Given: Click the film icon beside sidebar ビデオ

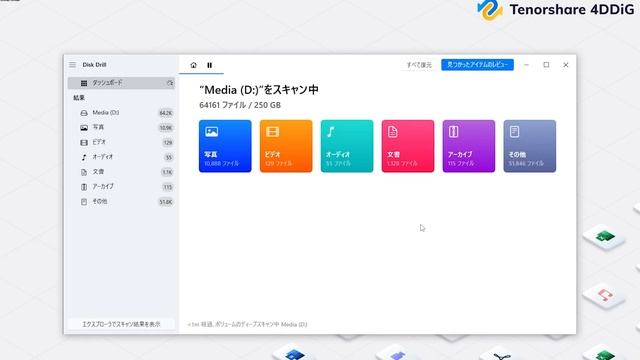Looking at the screenshot, I should tap(84, 142).
